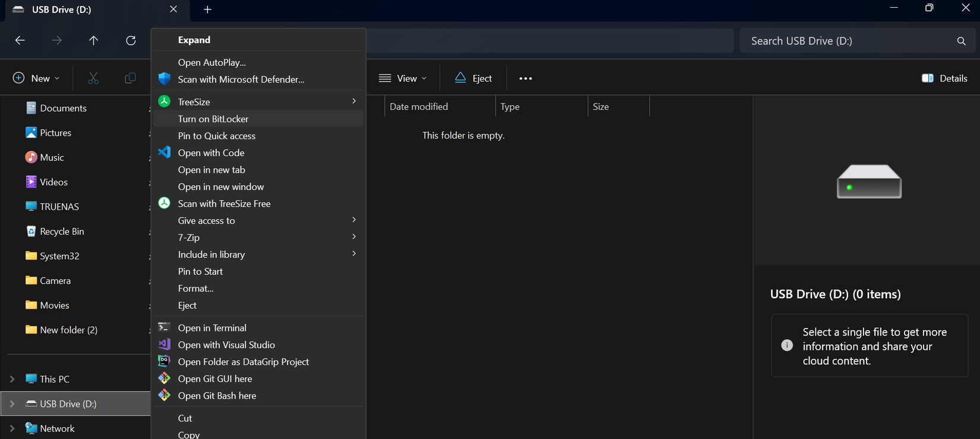
Task: Expand the Network tree node
Action: coord(12,428)
